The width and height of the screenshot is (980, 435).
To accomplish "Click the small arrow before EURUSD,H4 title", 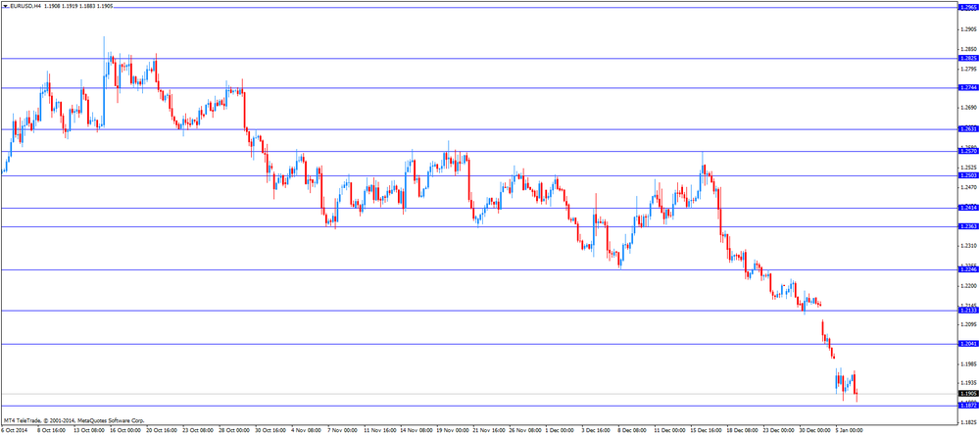I will (x=6, y=4).
